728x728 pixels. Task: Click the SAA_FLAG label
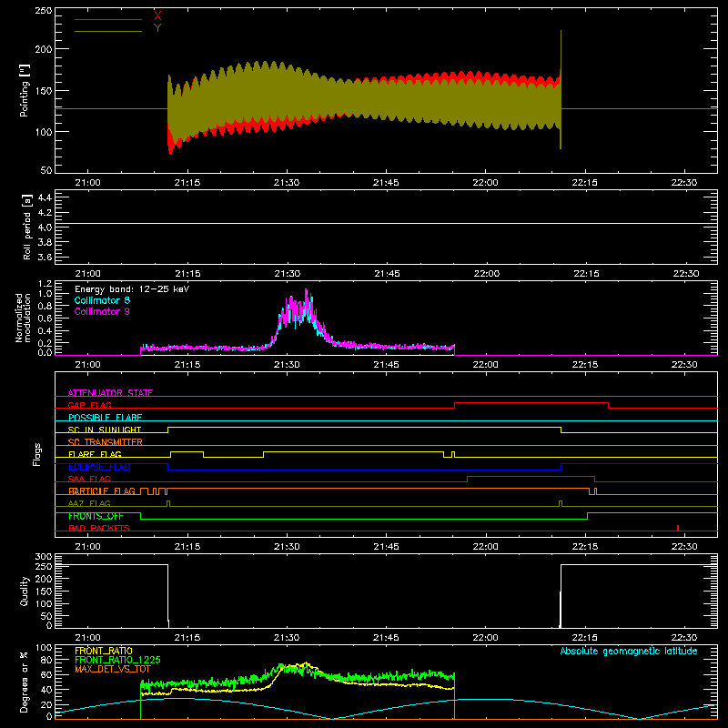point(89,479)
